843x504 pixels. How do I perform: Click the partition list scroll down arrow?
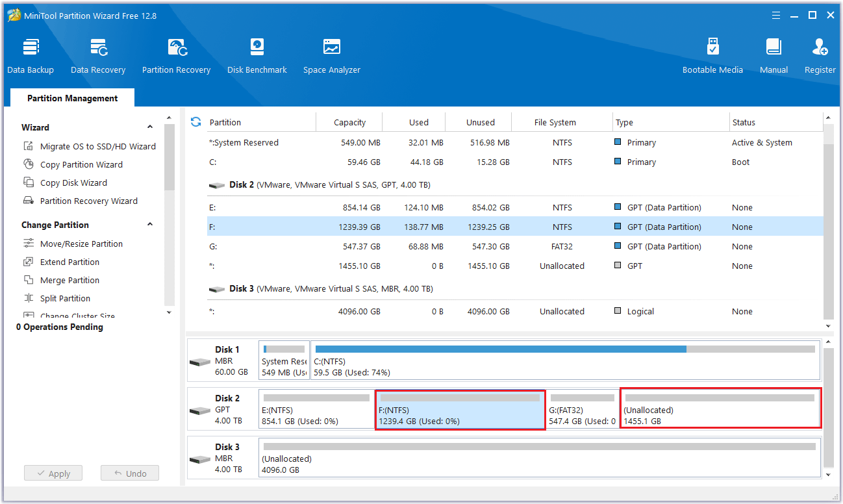click(x=828, y=326)
